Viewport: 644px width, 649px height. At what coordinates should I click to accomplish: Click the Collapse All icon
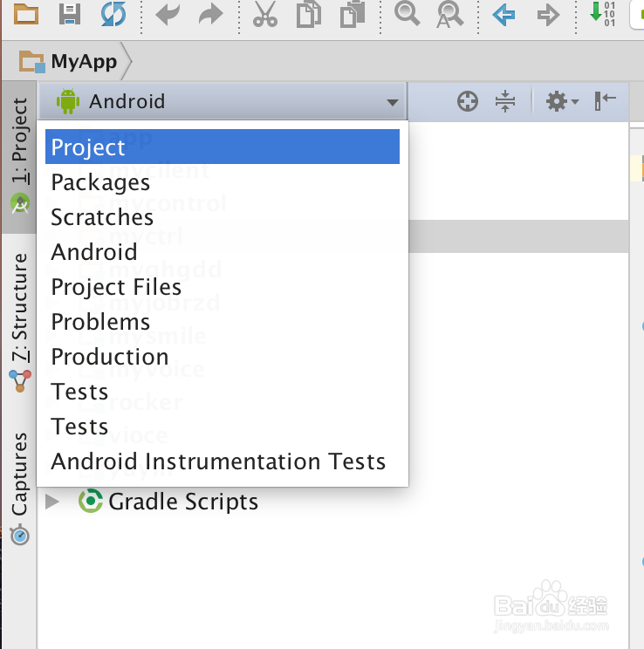[505, 101]
